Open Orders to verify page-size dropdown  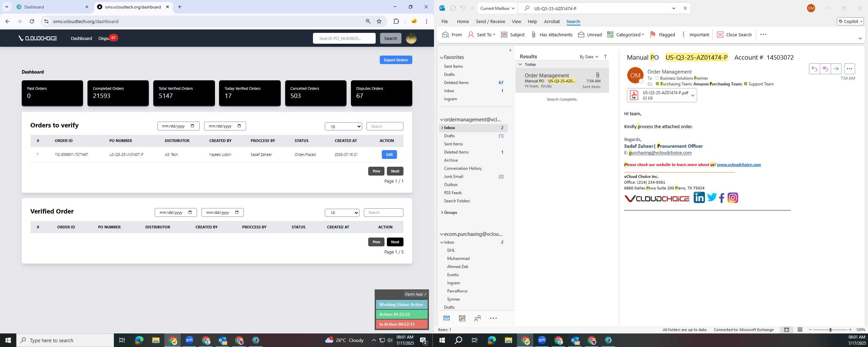pyautogui.click(x=343, y=126)
